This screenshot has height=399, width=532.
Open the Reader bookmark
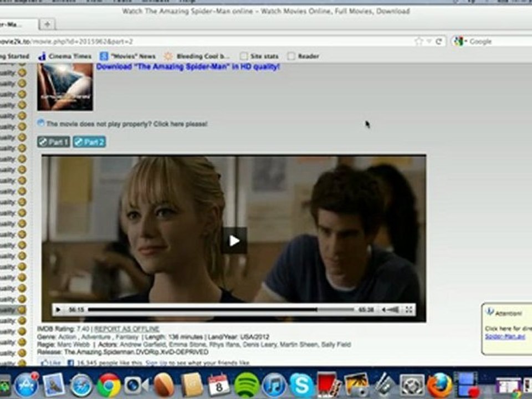point(303,56)
